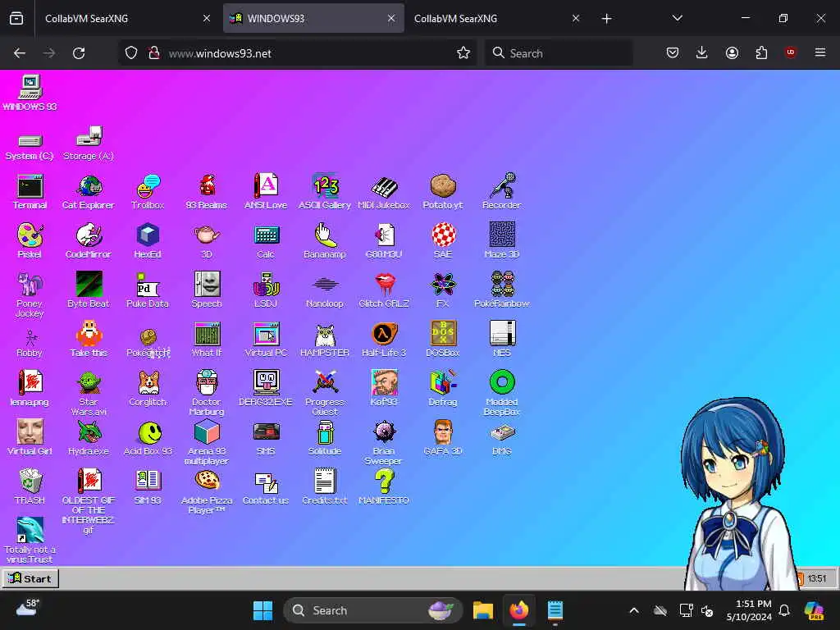This screenshot has width=840, height=630.
Task: Open the WINDOWS 93 computer icon
Action: (30, 93)
